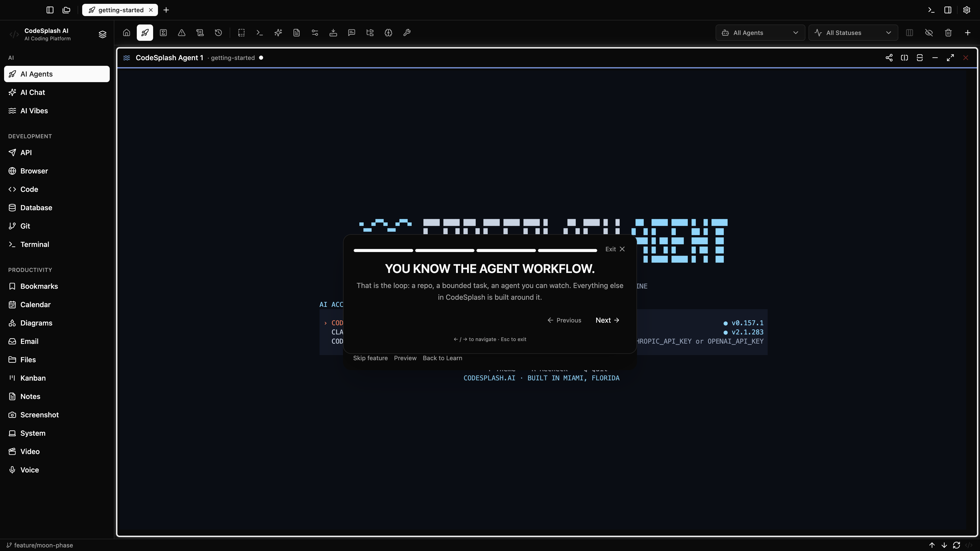
Task: Open Screenshot from the sidebar
Action: [57, 415]
